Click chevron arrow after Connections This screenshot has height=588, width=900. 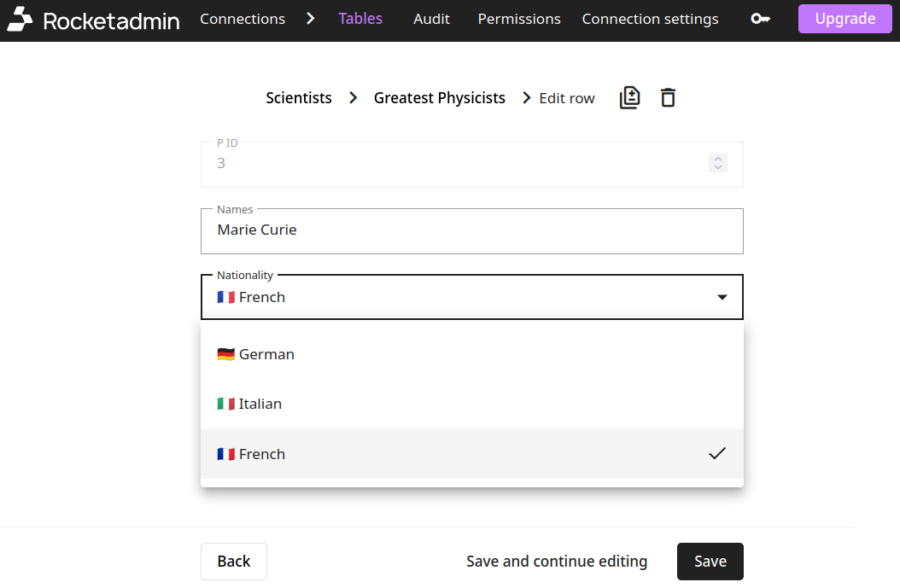311,19
